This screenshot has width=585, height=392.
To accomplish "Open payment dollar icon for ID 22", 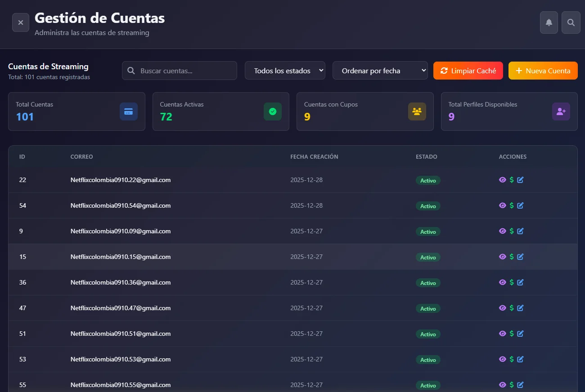I will click(512, 180).
